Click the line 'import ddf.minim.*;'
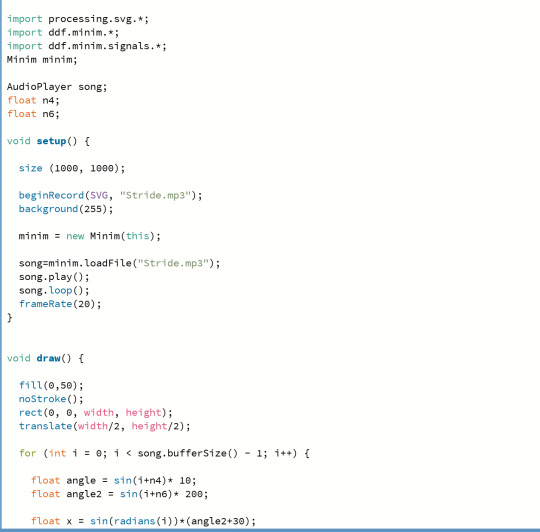The image size is (540, 532). point(63,33)
